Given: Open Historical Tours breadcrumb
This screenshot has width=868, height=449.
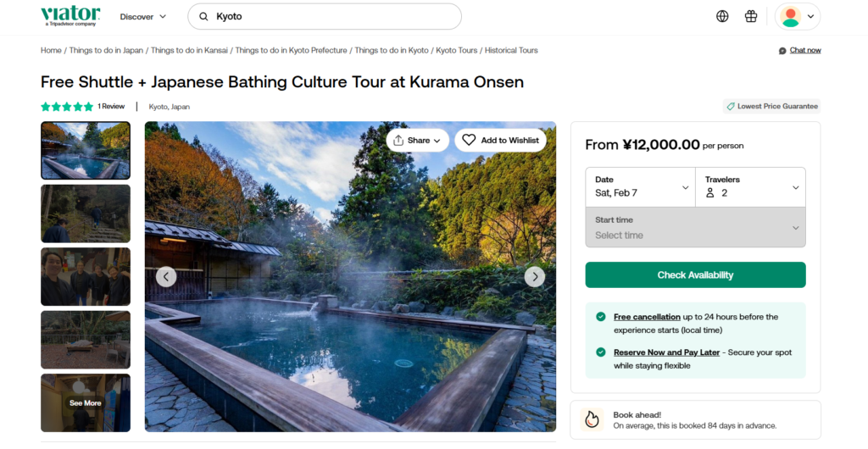Looking at the screenshot, I should [511, 51].
